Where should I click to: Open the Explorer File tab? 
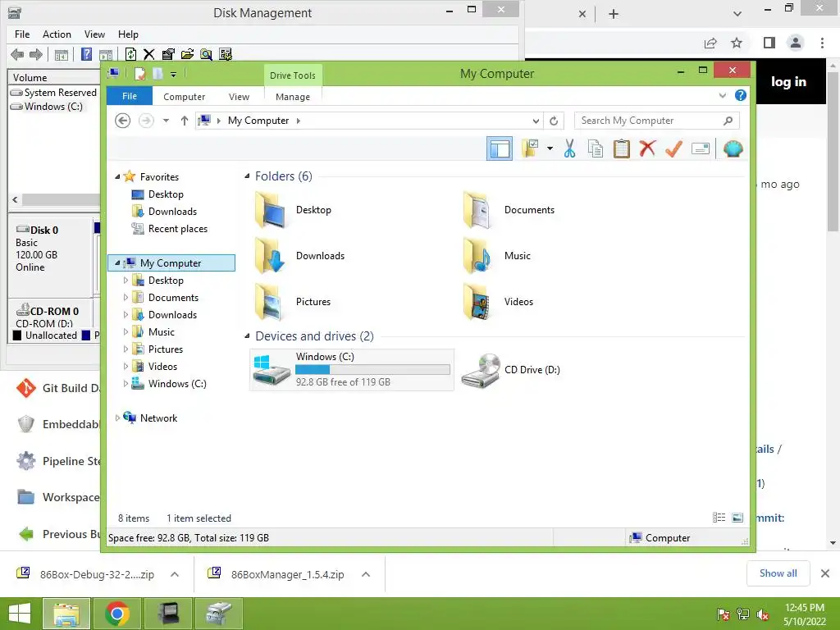pyautogui.click(x=130, y=97)
